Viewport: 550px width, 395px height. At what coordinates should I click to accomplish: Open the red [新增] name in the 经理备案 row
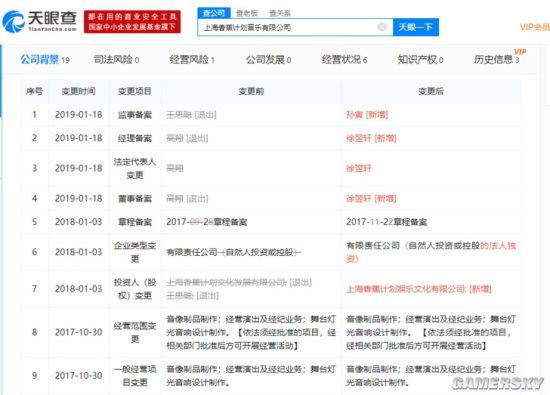[371, 138]
